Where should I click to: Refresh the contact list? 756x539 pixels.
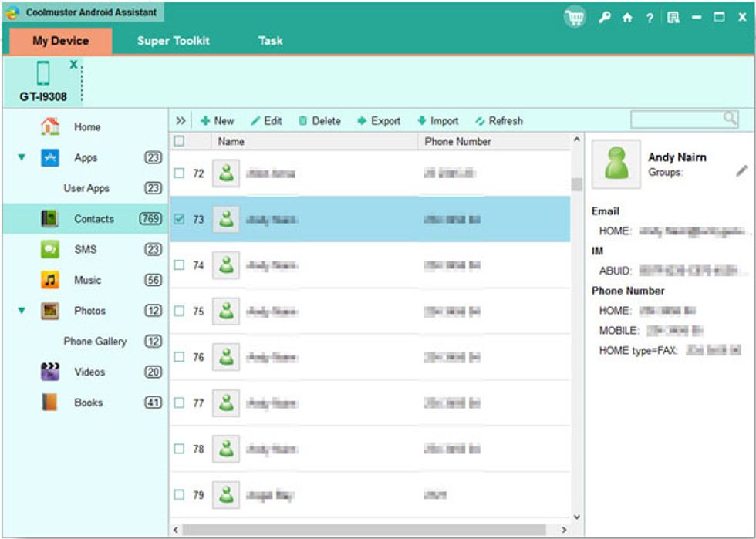click(x=501, y=120)
